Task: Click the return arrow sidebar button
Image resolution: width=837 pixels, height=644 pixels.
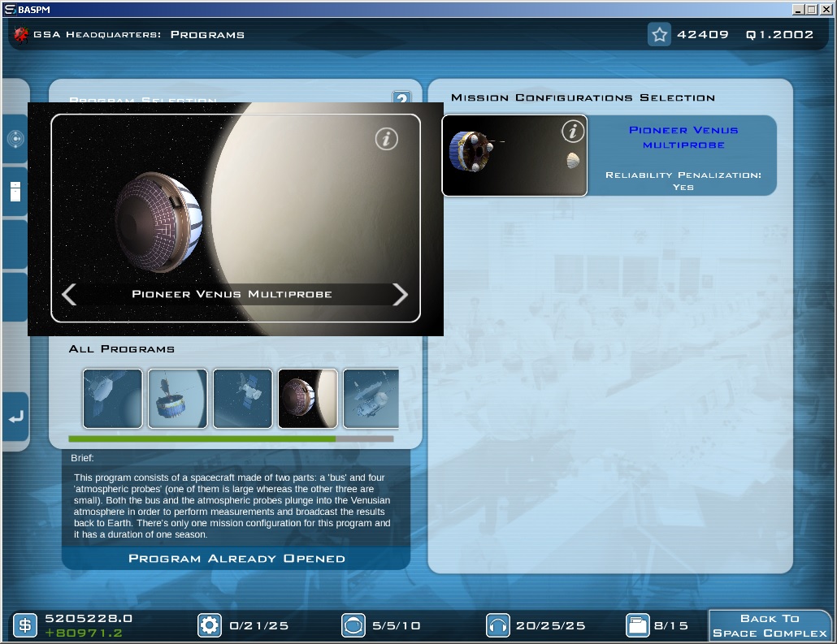Action: [x=16, y=417]
